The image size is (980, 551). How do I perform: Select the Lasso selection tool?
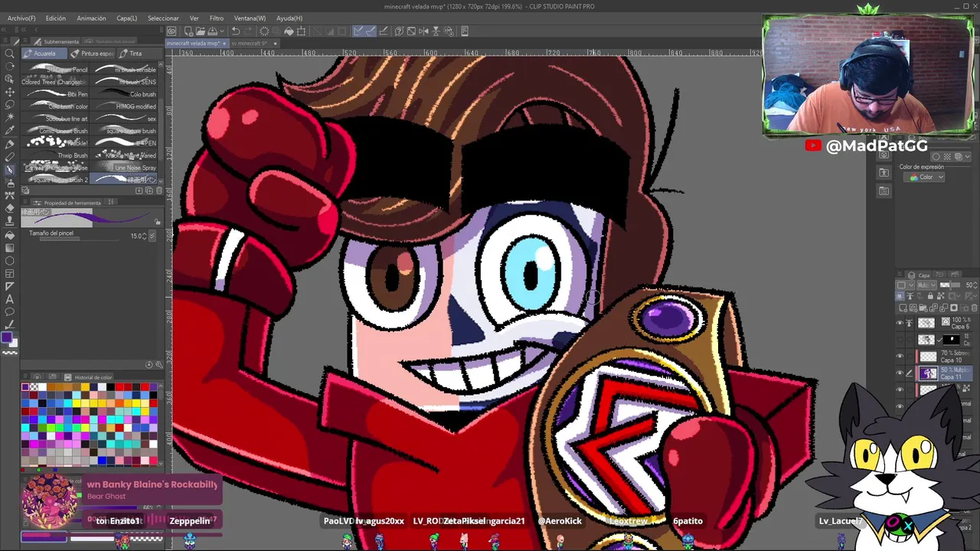tap(10, 105)
